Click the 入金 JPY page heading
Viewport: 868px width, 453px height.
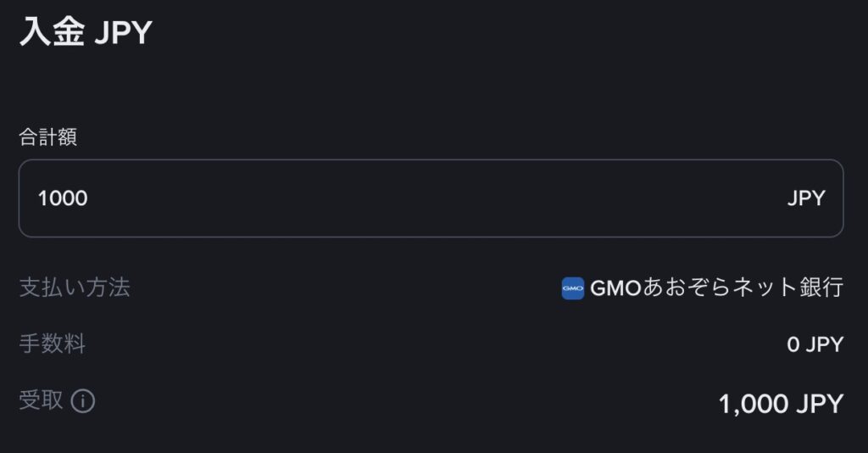(85, 33)
